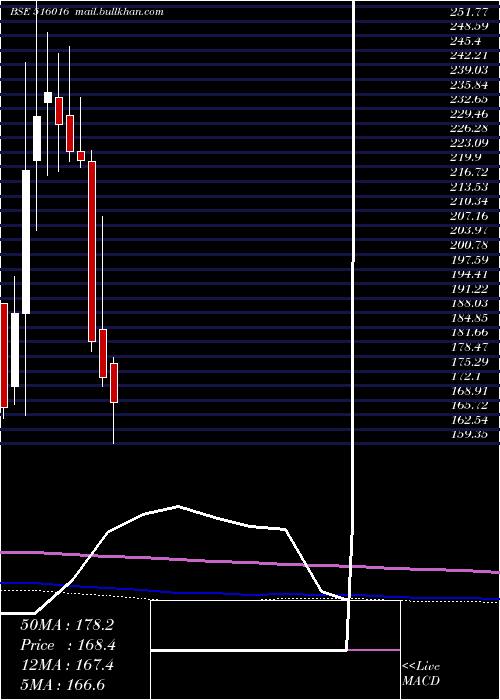Click the 188.03 price axis label

pos(469,304)
